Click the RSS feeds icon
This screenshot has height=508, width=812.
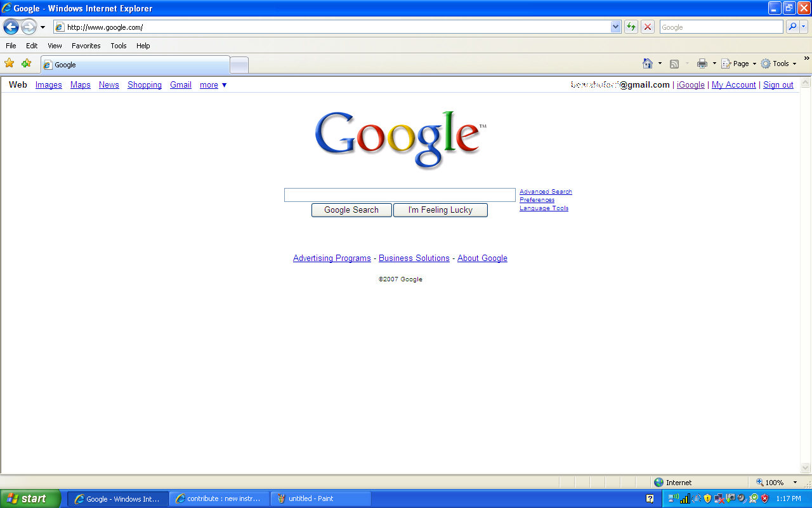[674, 63]
